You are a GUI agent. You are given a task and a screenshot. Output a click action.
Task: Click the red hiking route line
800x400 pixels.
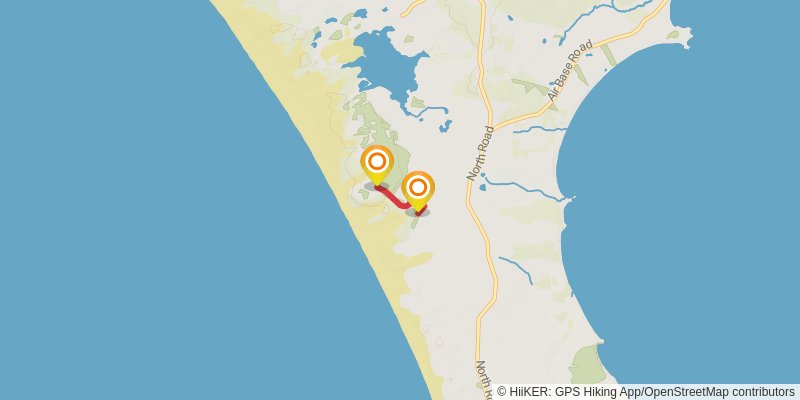[x=395, y=199]
